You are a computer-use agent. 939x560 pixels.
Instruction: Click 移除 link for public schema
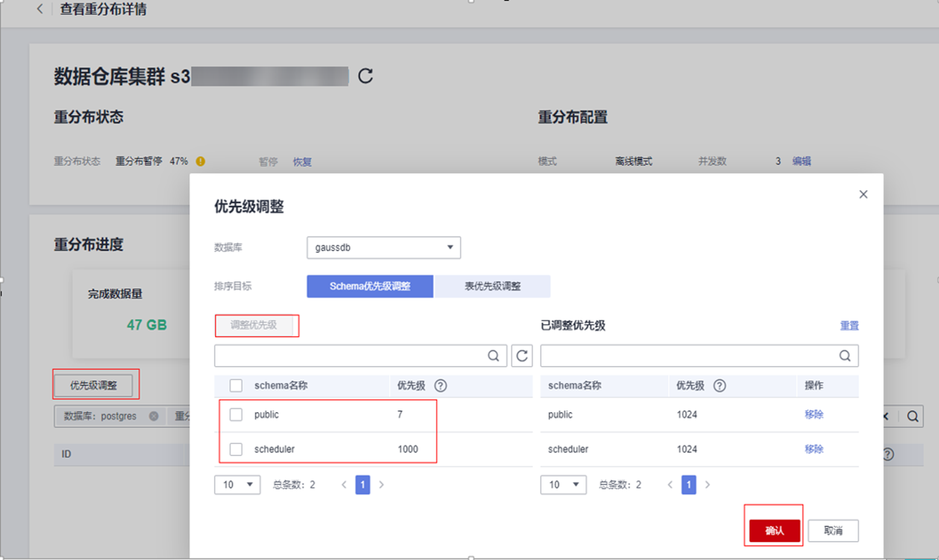(x=813, y=415)
